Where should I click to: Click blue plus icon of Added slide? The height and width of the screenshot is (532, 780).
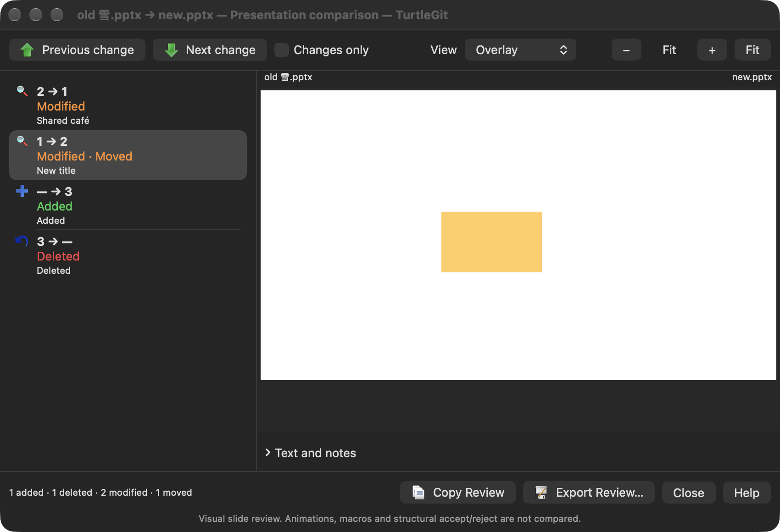22,191
